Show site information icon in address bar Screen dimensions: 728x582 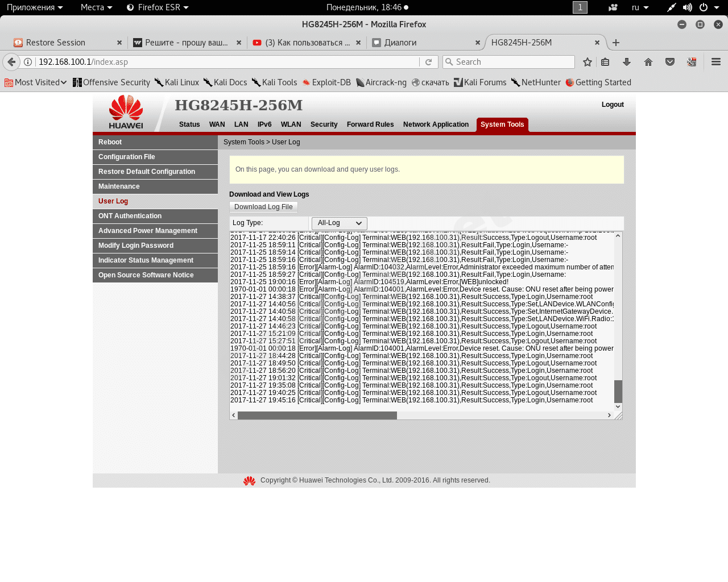[28, 62]
